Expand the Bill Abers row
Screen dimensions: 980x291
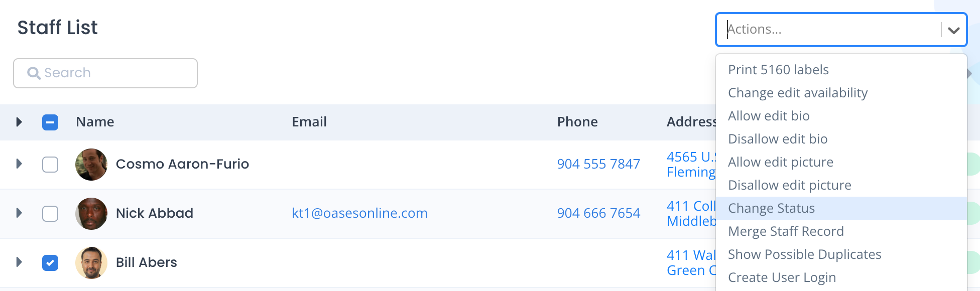[19, 262]
